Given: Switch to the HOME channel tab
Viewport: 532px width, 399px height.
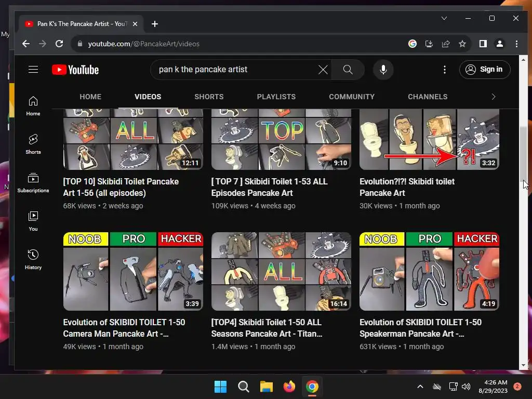Looking at the screenshot, I should [x=90, y=97].
